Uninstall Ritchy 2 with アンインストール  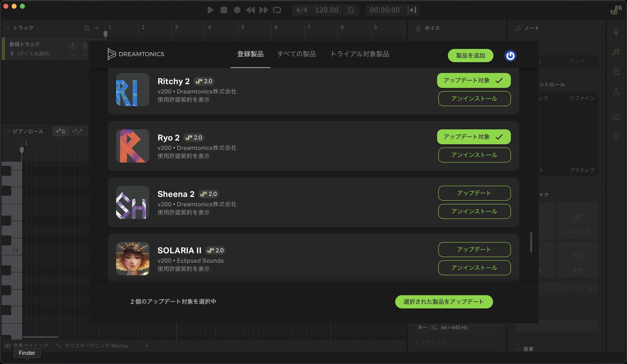474,99
